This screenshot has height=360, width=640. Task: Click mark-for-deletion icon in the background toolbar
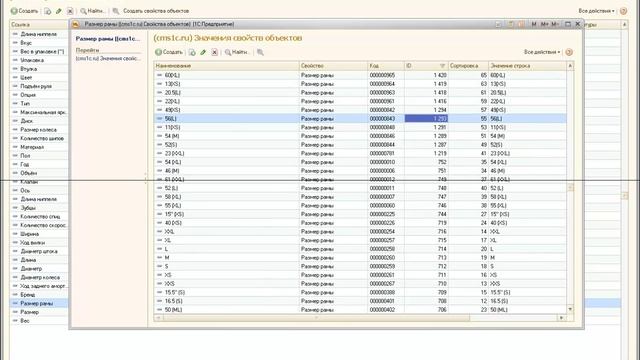point(70,11)
